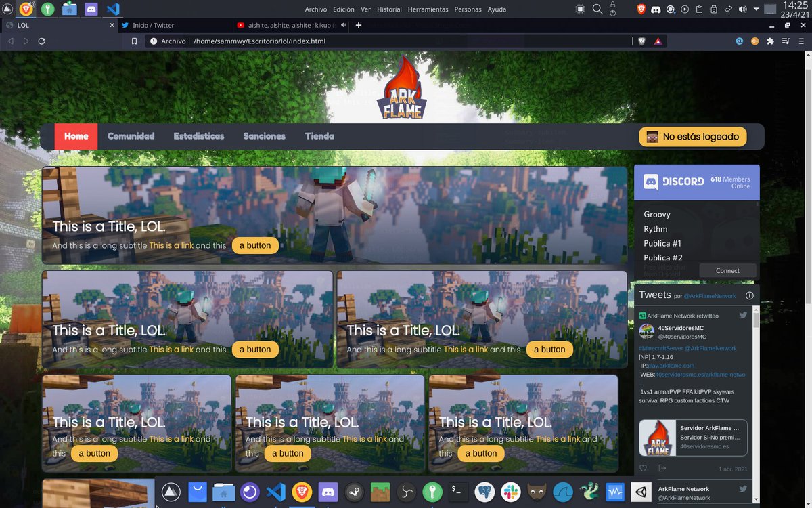Open OBS Studio from the bottom dock
Viewport: 812px width, 508px height.
pos(406,492)
